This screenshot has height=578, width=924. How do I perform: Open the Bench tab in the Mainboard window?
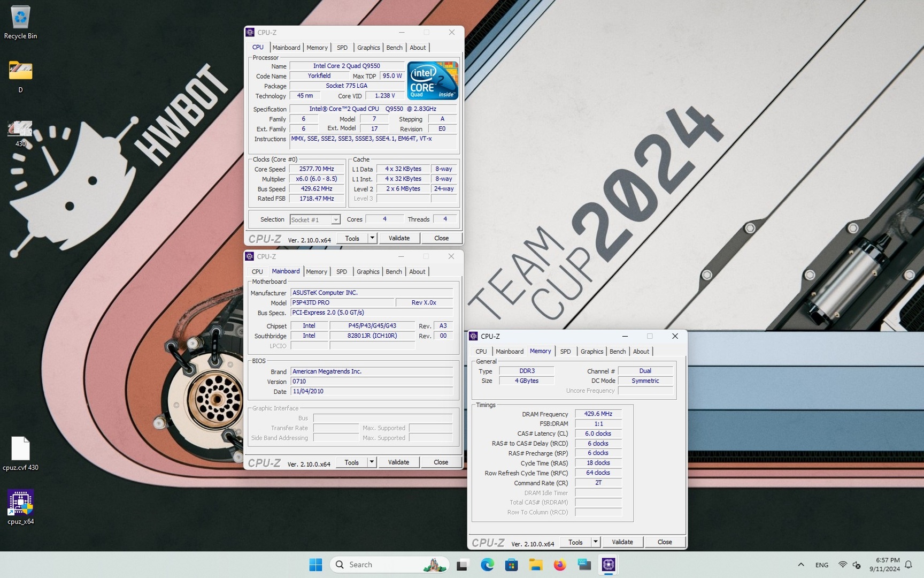coord(394,272)
